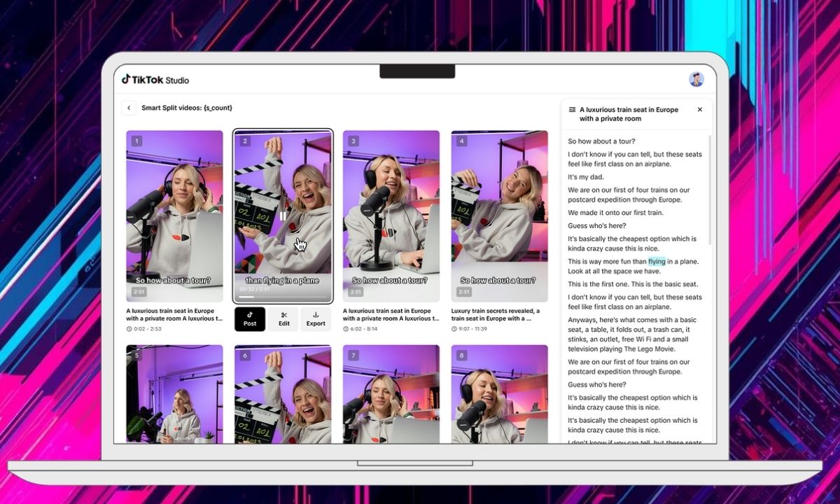The image size is (840, 504).
Task: Click transcript line "It's my dad."
Action: click(586, 177)
